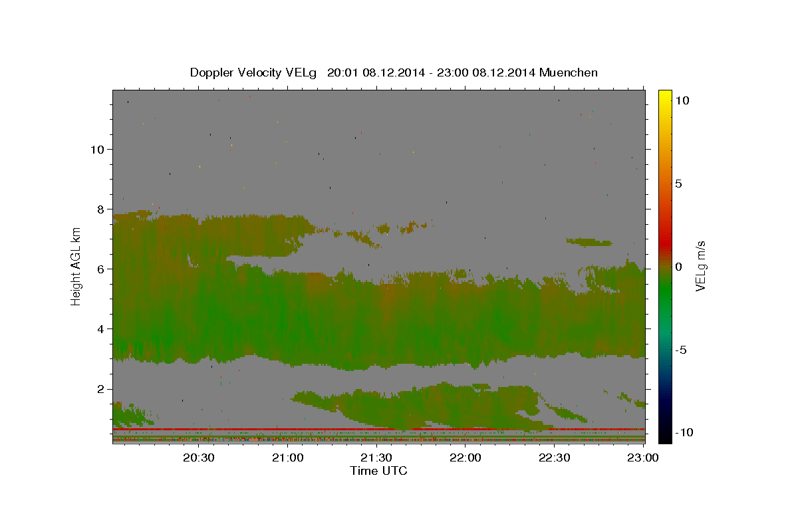Screen dimensions: 798x532
Task: Click the 'VELg m/s' colorbar label
Action: pyautogui.click(x=700, y=267)
